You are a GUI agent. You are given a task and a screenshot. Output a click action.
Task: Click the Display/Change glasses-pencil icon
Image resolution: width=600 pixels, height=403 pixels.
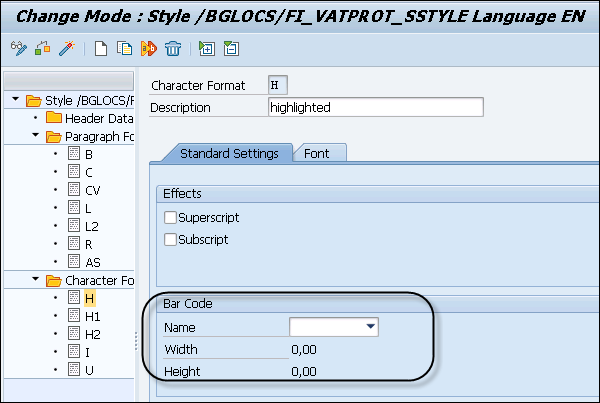19,48
